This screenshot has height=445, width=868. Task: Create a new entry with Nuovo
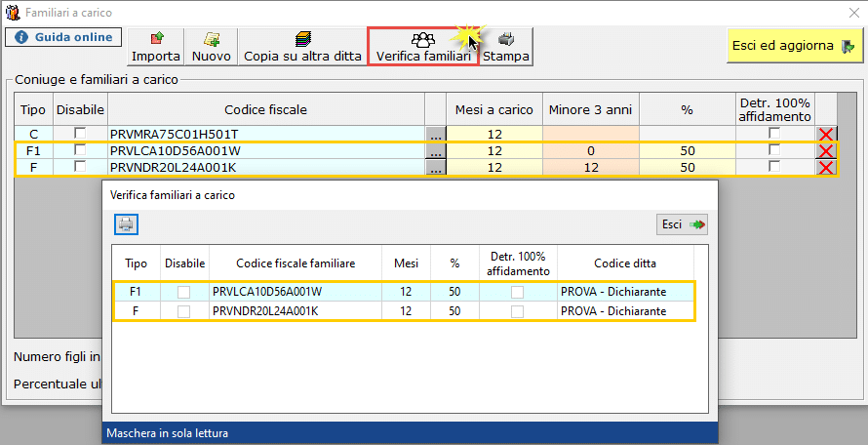(212, 47)
